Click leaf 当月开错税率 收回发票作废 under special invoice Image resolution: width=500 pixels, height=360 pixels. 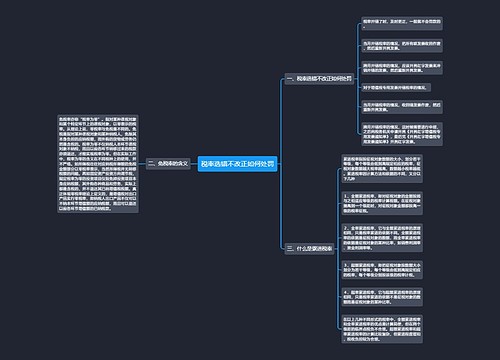pos(402,107)
